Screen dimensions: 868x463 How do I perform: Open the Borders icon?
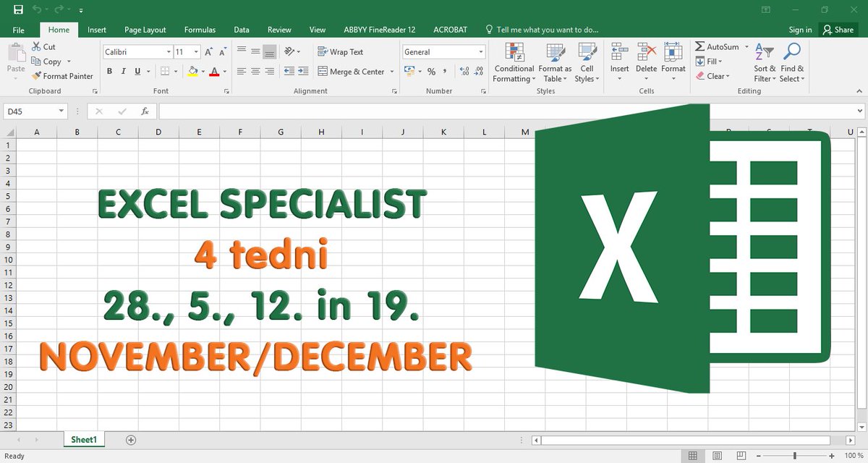pyautogui.click(x=165, y=72)
